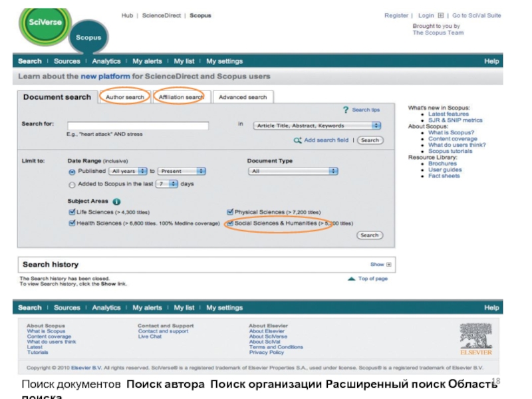Click The Scopus Team link
Image resolution: width=532 pixels, height=399 pixels.
coord(438,33)
